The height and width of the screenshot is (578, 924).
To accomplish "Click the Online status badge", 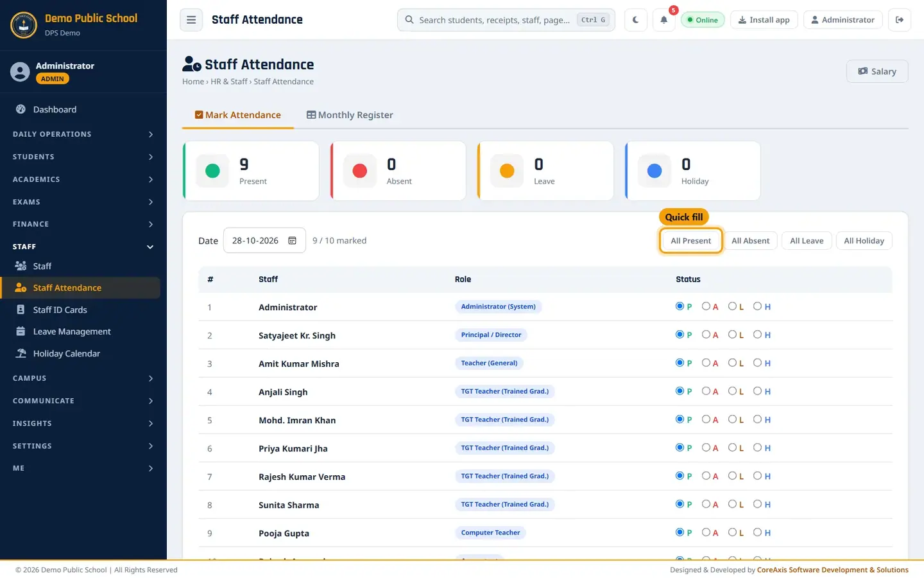I will pyautogui.click(x=703, y=20).
